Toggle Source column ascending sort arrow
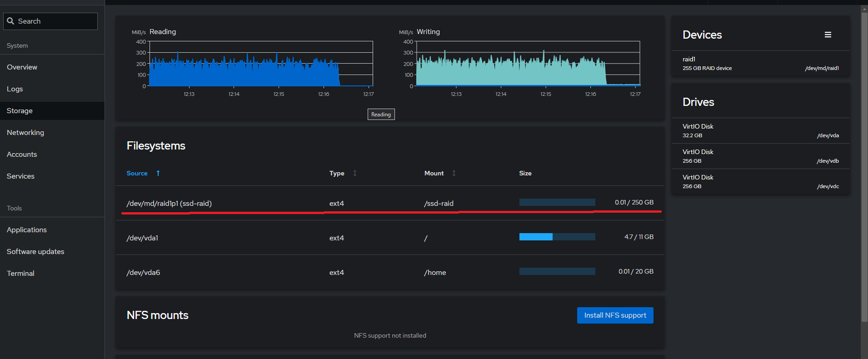 [x=158, y=173]
